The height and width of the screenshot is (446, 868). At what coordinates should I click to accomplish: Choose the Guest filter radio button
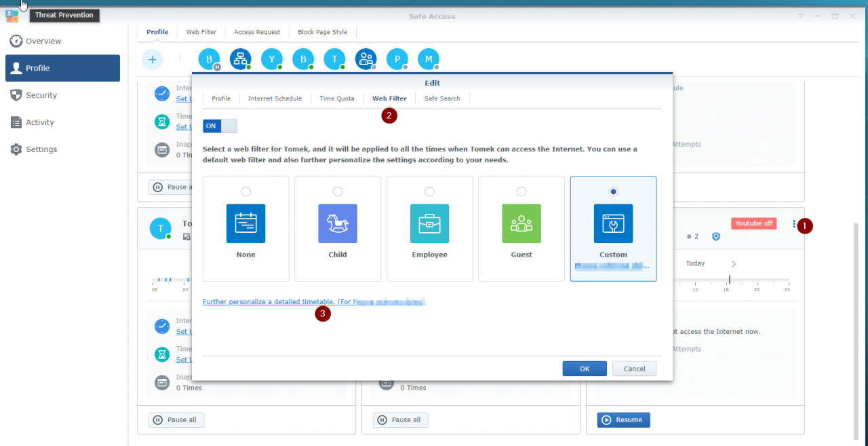click(x=521, y=191)
